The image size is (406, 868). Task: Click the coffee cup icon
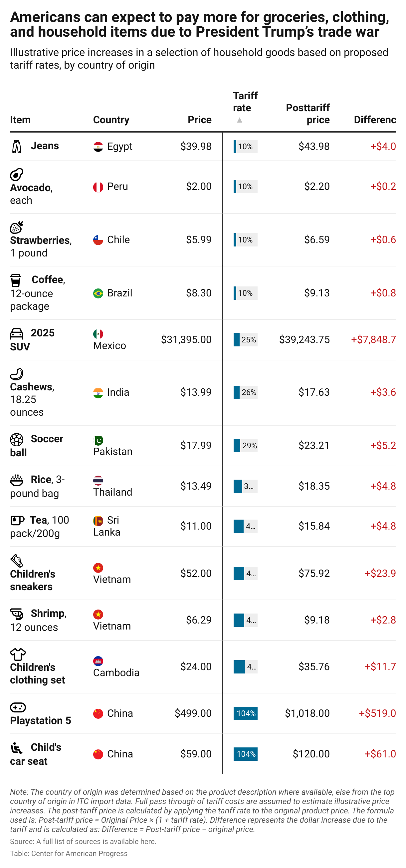(x=16, y=280)
